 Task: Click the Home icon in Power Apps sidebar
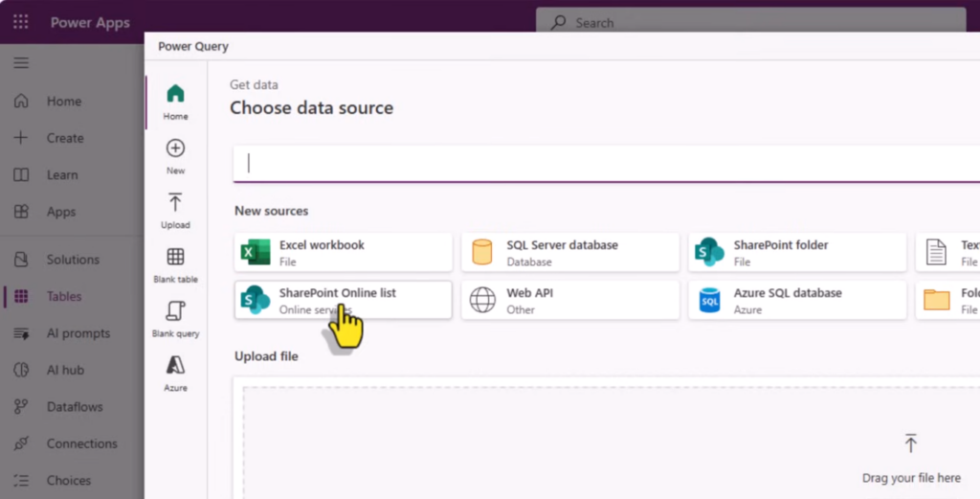pyautogui.click(x=21, y=101)
